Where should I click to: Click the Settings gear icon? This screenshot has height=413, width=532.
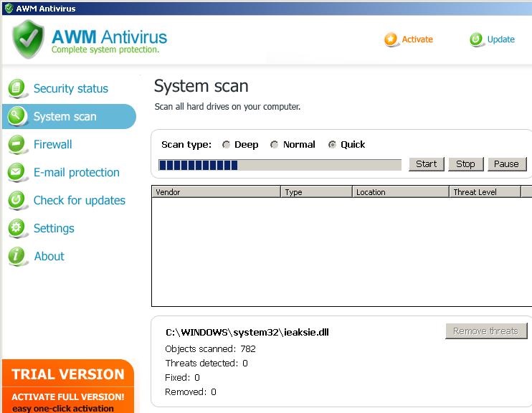(16, 228)
